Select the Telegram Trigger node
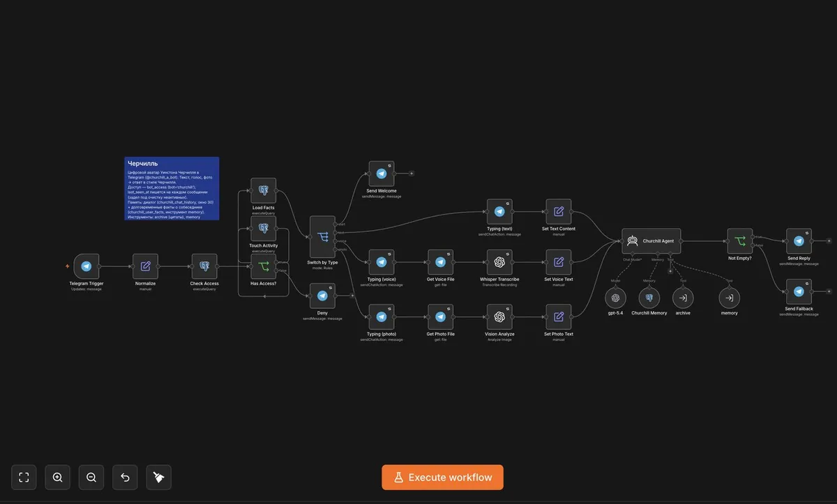 tap(86, 266)
